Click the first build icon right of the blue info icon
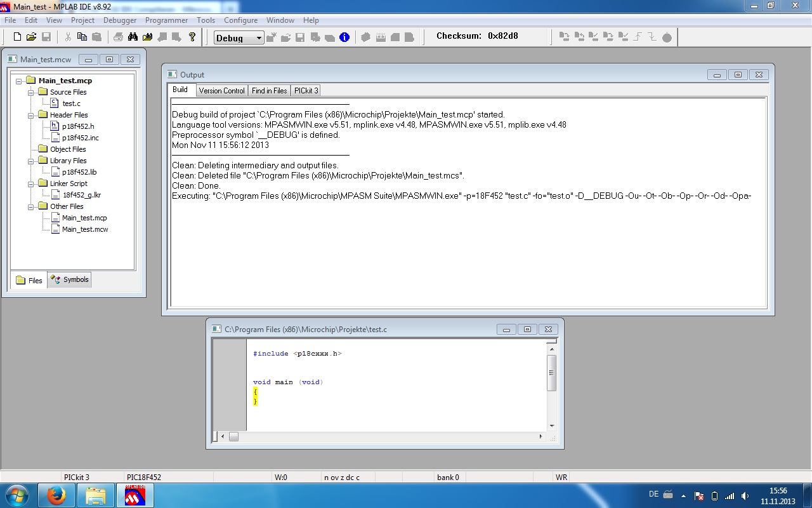The width and height of the screenshot is (812, 508). tap(366, 37)
